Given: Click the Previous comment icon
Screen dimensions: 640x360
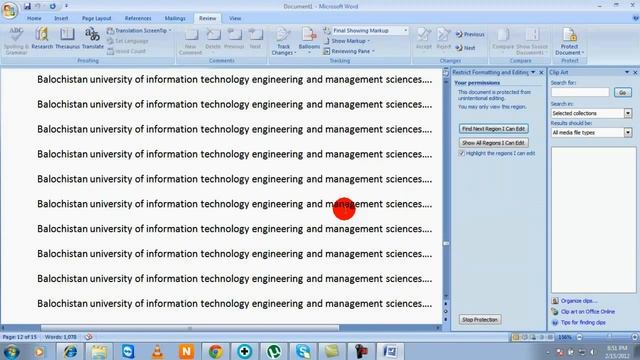Looking at the screenshot, I should click(234, 39).
